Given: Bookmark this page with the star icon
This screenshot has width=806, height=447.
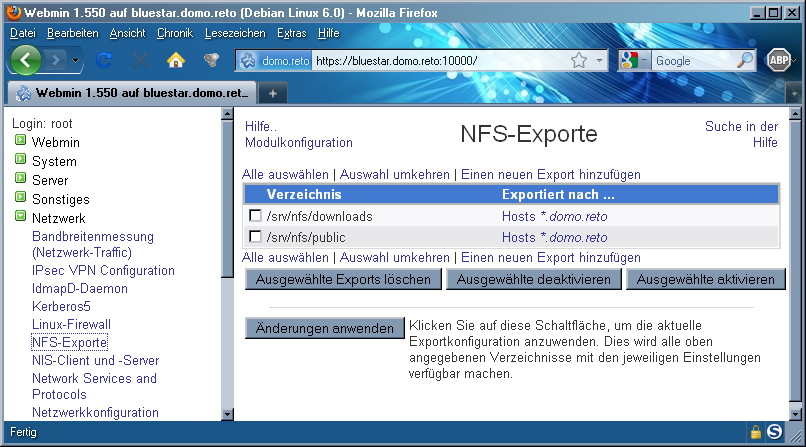Looking at the screenshot, I should click(x=579, y=61).
